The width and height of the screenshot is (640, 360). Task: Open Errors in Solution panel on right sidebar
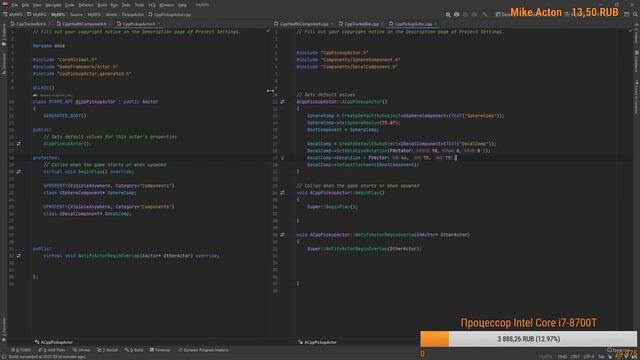coord(636,96)
